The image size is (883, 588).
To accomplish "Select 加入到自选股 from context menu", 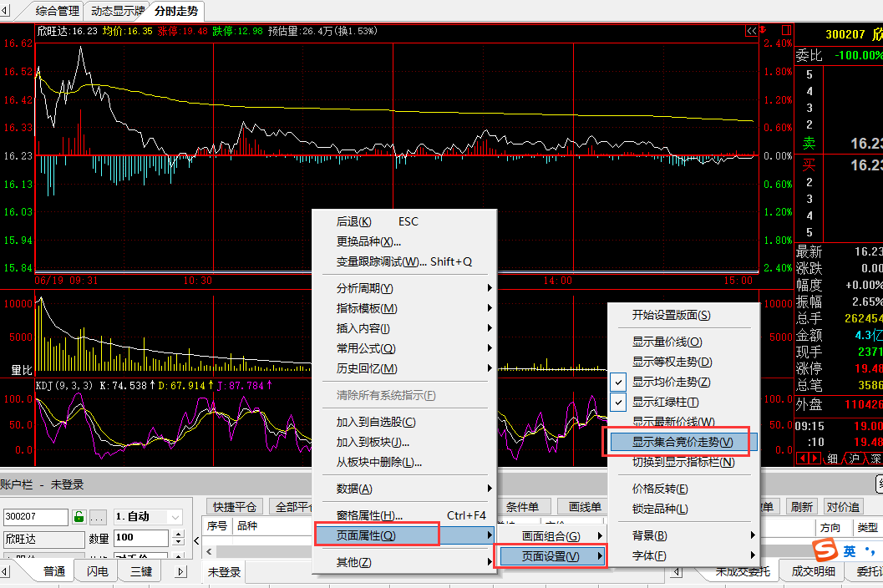I will (x=375, y=422).
